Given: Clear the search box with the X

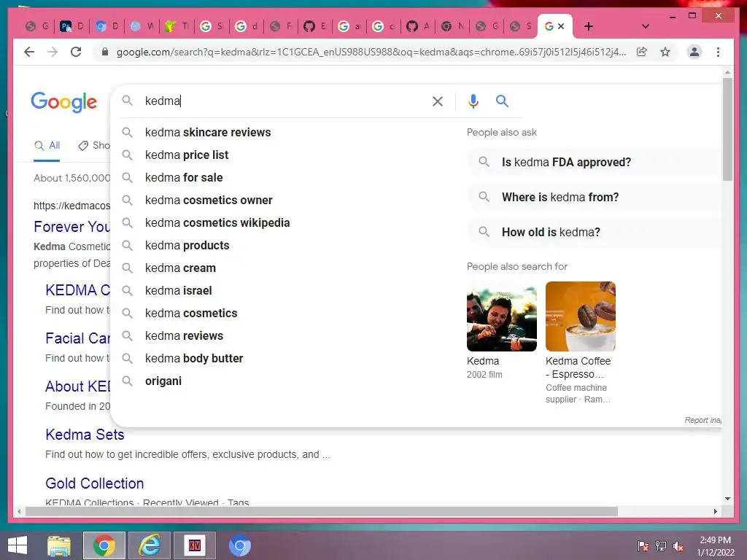Looking at the screenshot, I should pos(438,101).
